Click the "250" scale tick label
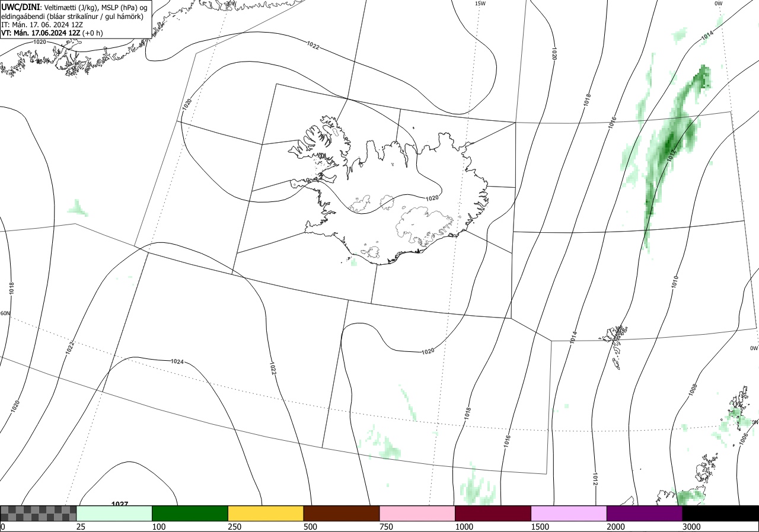This screenshot has height=532, width=759. (x=234, y=527)
